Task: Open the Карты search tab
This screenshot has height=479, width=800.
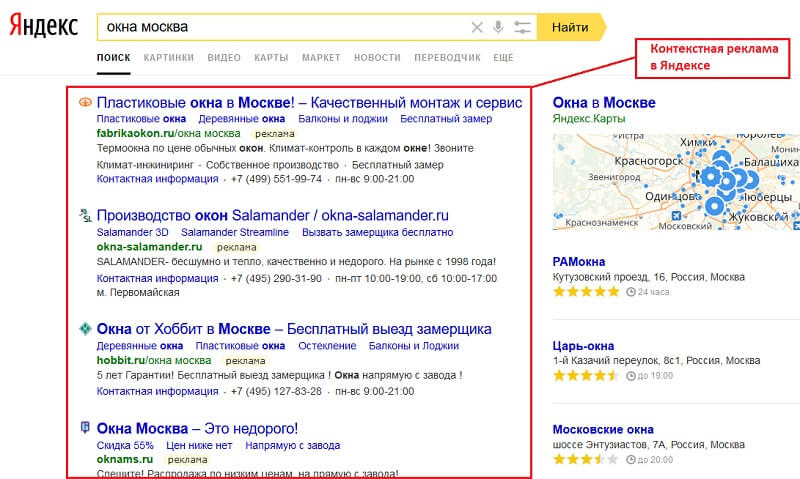Action: click(x=271, y=58)
